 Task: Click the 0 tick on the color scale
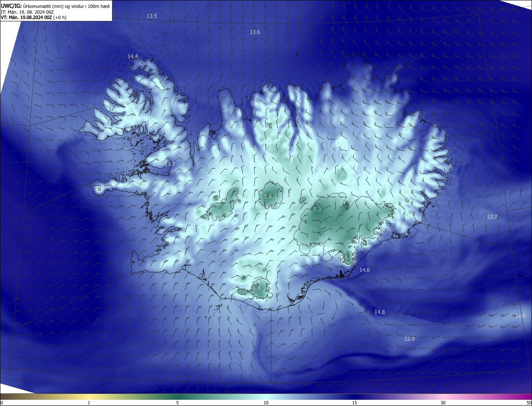click(2, 403)
